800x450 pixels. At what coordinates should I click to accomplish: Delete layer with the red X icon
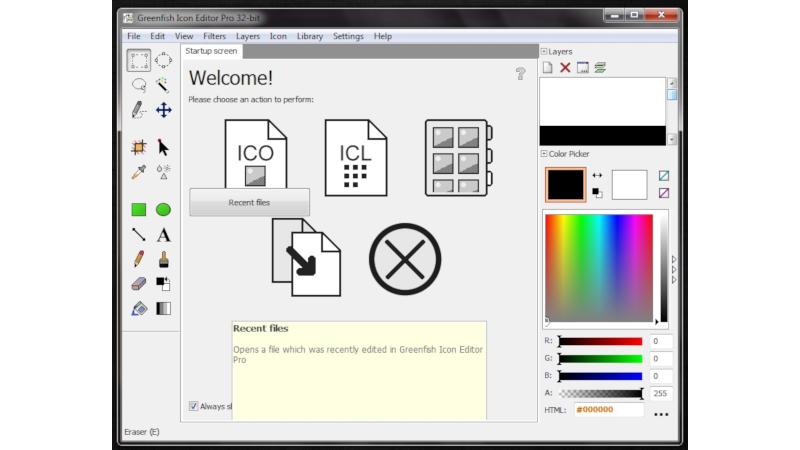pos(565,67)
